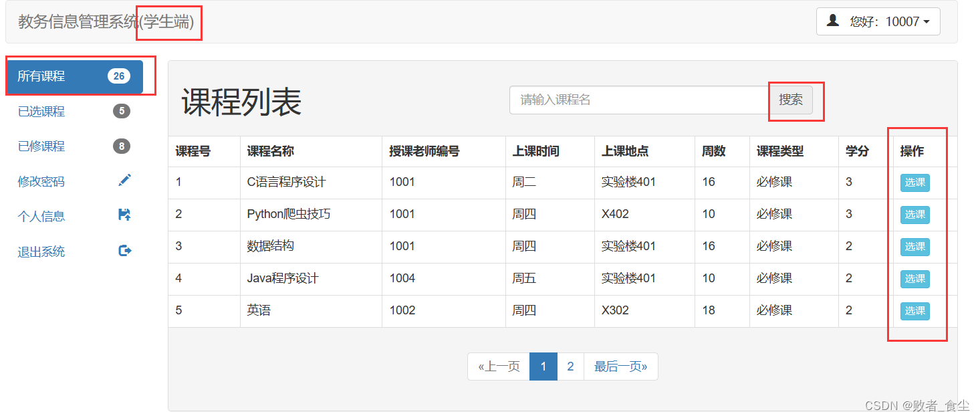Click the 英语 course name
Viewport: 980px width, 418px height.
pos(259,310)
